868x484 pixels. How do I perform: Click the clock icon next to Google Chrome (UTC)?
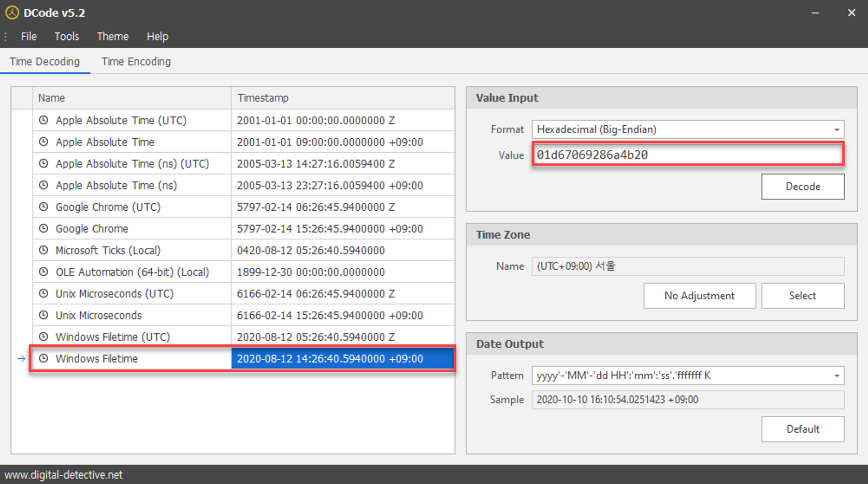pyautogui.click(x=44, y=207)
